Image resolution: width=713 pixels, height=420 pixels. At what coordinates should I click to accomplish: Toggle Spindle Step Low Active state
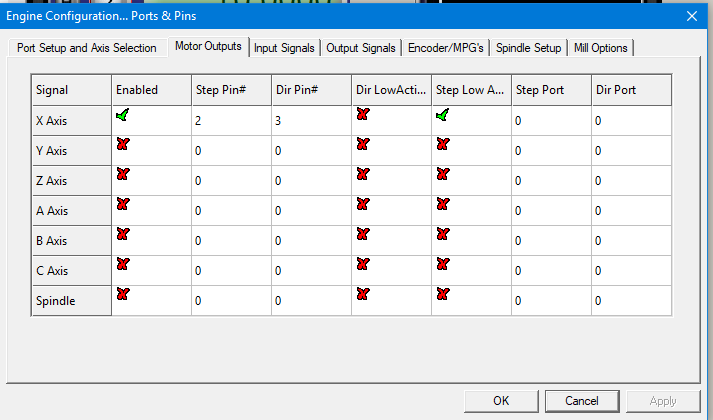[443, 295]
